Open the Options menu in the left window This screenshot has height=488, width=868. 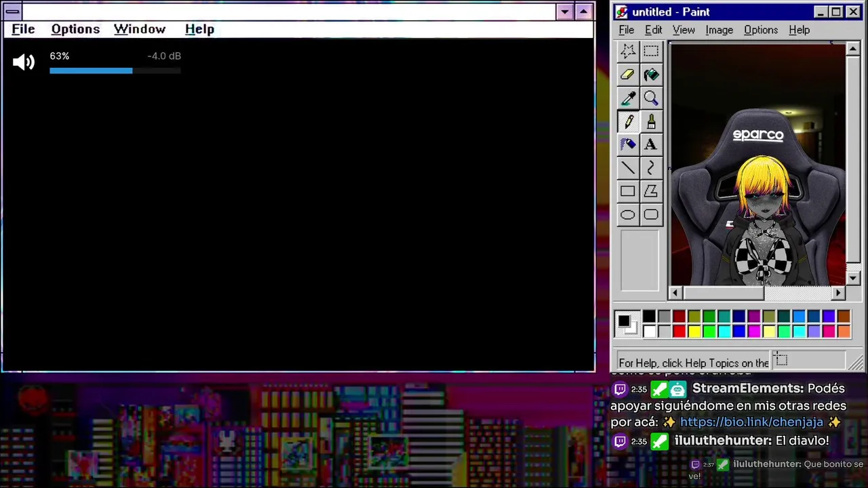point(75,29)
